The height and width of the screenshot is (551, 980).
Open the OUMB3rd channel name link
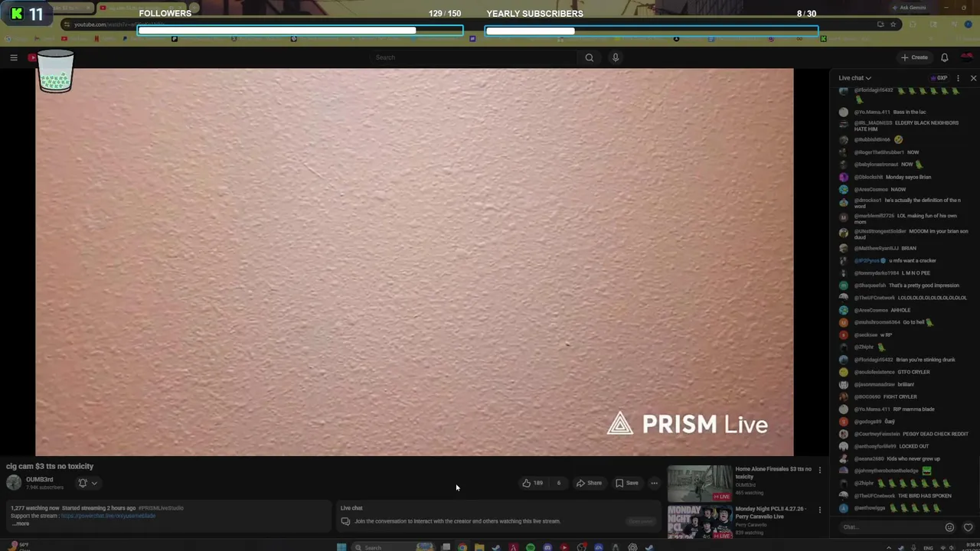(40, 480)
